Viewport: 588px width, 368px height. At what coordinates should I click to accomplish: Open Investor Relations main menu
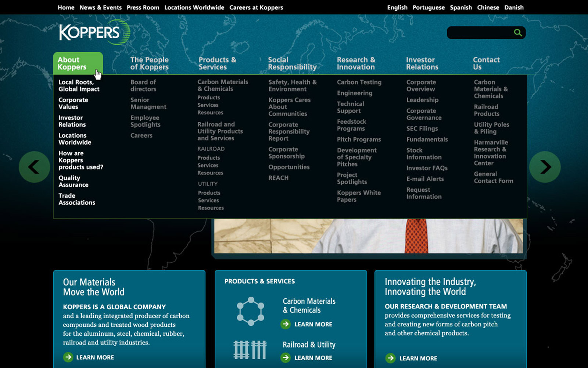[422, 63]
